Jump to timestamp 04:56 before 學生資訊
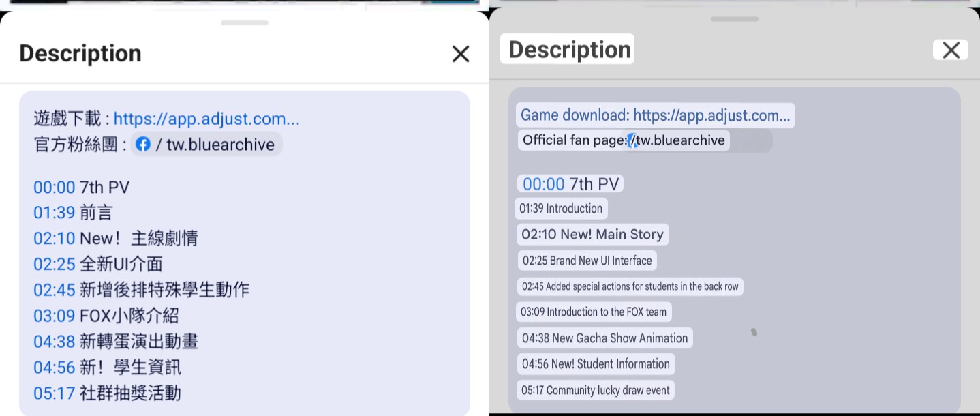The width and height of the screenshot is (980, 416). pos(54,368)
